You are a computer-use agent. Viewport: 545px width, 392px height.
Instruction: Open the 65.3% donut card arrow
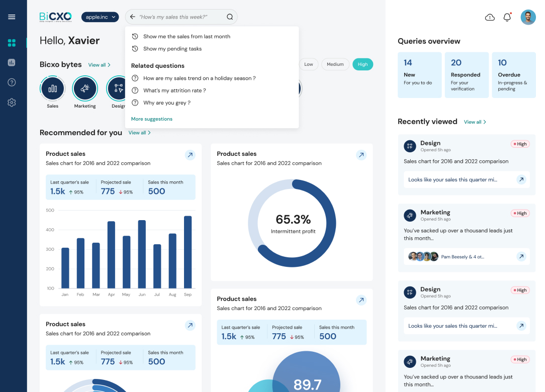click(x=361, y=155)
